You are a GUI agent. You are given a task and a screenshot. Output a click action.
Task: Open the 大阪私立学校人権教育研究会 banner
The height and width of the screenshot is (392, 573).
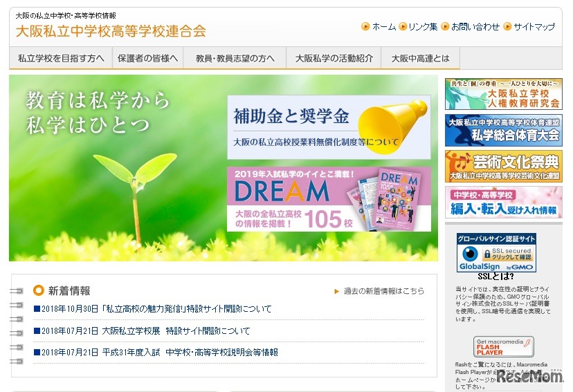[504, 94]
